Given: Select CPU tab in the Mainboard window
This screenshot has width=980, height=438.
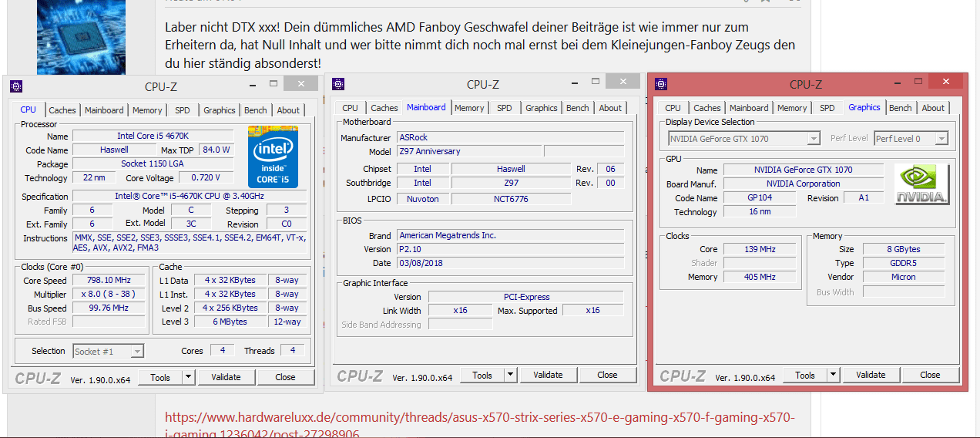Looking at the screenshot, I should pos(350,108).
